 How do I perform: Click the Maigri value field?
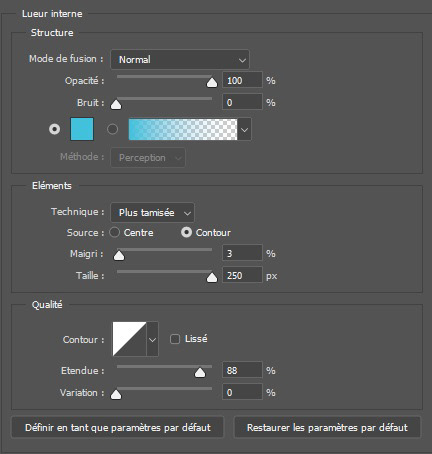[x=242, y=253]
